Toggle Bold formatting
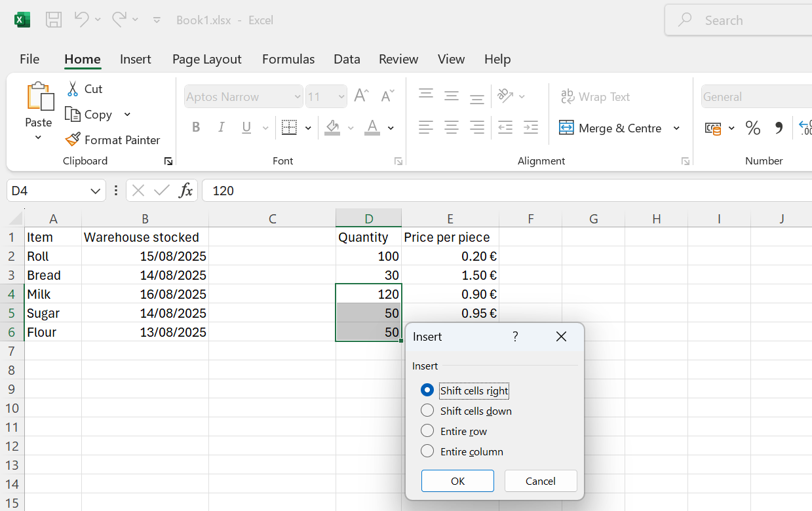812x511 pixels. [x=196, y=128]
